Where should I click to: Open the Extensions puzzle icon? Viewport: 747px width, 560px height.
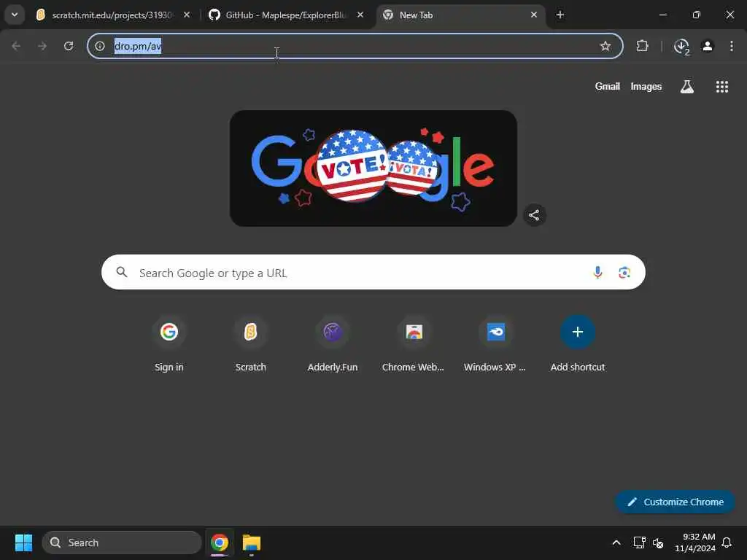tap(642, 46)
